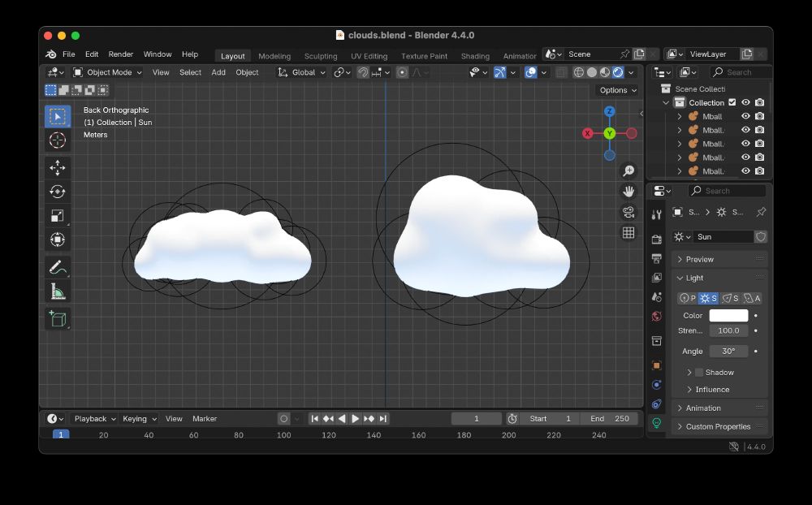Activate the Rotate tool
The width and height of the screenshot is (812, 505).
tap(58, 192)
